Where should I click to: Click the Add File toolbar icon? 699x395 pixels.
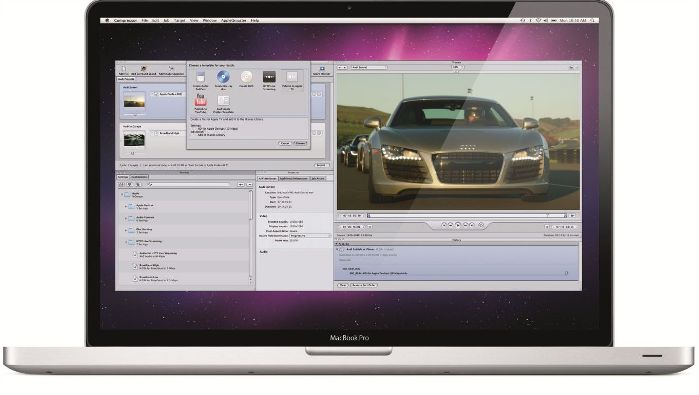(123, 70)
